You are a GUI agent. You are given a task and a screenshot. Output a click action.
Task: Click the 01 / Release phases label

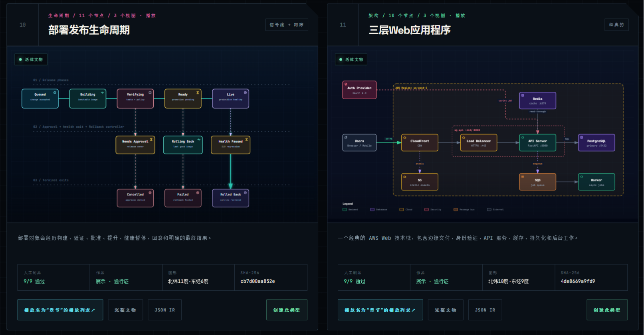pos(51,80)
